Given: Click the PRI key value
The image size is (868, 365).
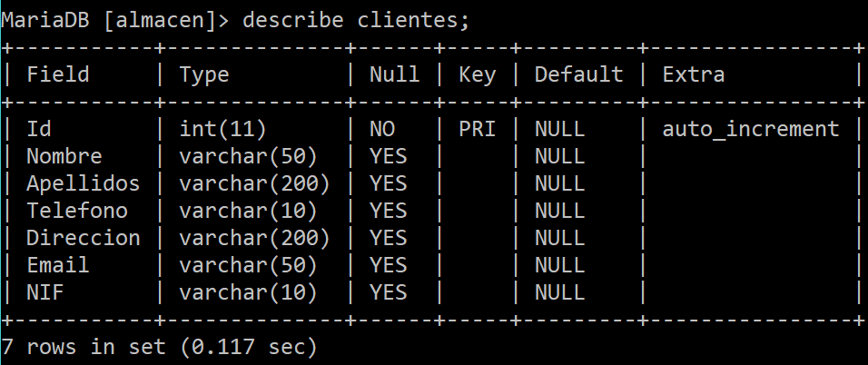Looking at the screenshot, I should (478, 129).
